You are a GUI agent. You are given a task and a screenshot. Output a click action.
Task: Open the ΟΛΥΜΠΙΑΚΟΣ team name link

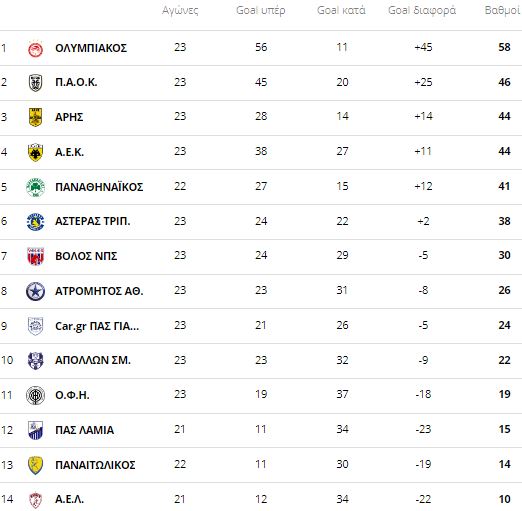(x=91, y=48)
